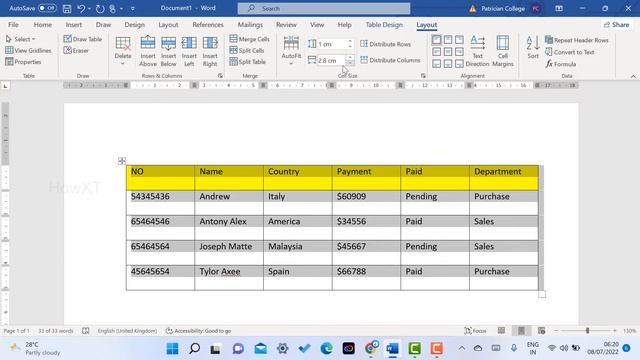Click Split Table

pos(248,62)
